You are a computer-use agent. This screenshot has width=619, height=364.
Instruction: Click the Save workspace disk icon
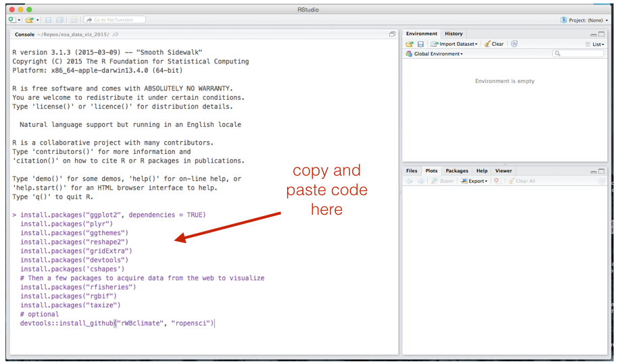[x=420, y=44]
